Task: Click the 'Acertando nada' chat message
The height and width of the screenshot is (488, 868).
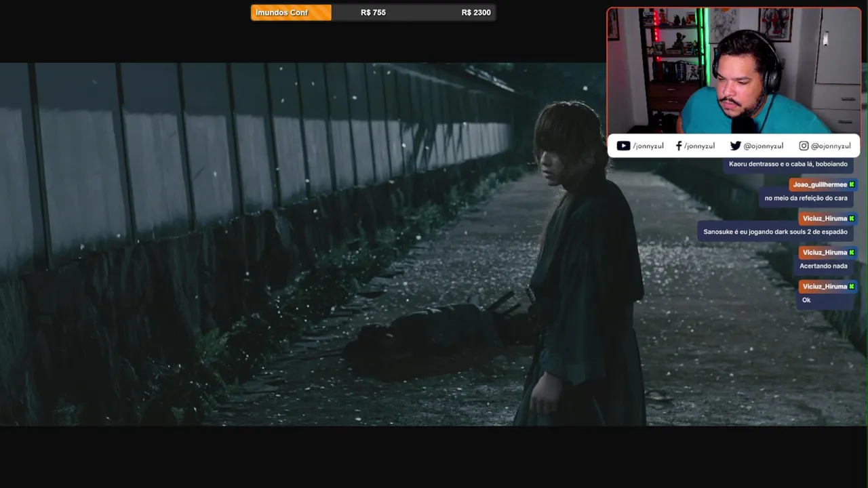Action: pyautogui.click(x=823, y=266)
